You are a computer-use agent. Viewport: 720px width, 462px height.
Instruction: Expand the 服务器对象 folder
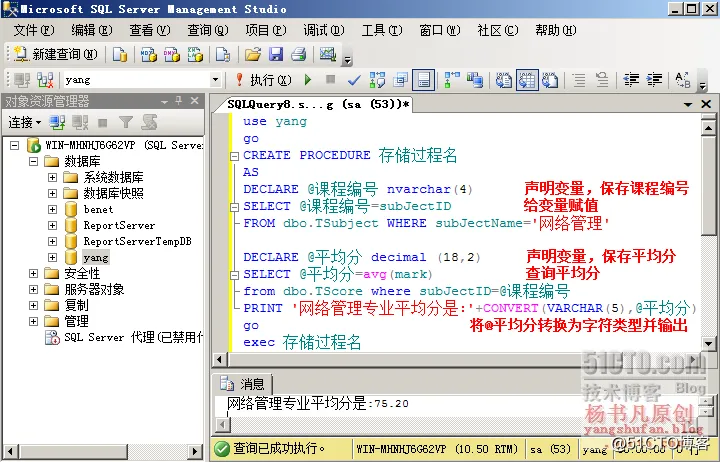click(x=33, y=289)
